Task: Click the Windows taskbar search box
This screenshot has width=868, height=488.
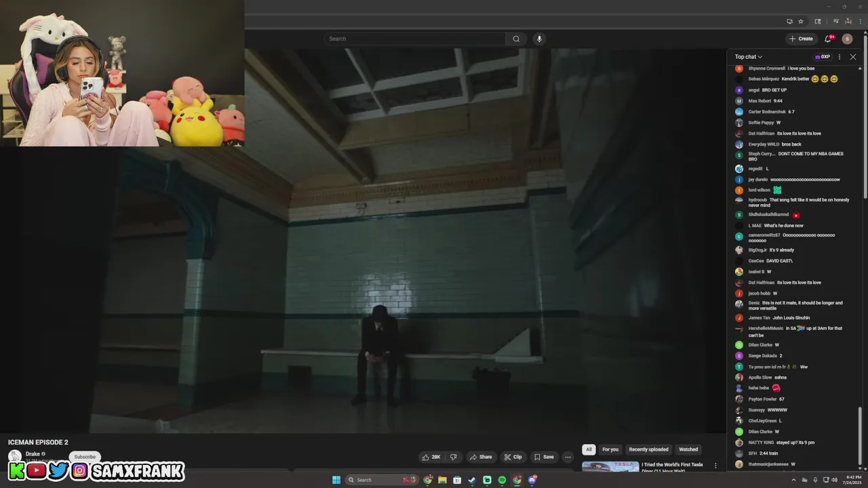Action: click(x=383, y=480)
